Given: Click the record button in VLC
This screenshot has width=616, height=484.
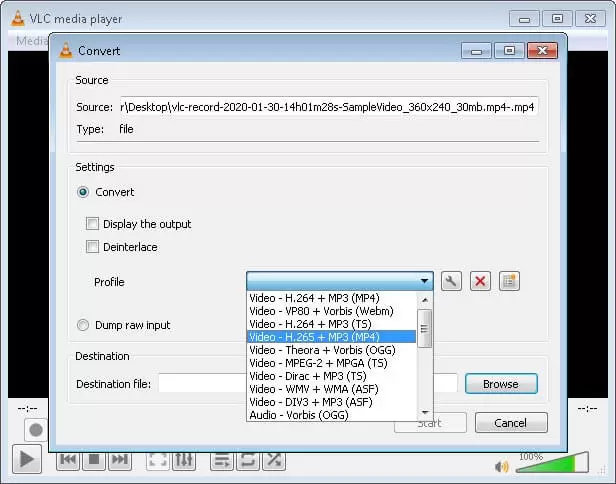Looking at the screenshot, I should [36, 430].
